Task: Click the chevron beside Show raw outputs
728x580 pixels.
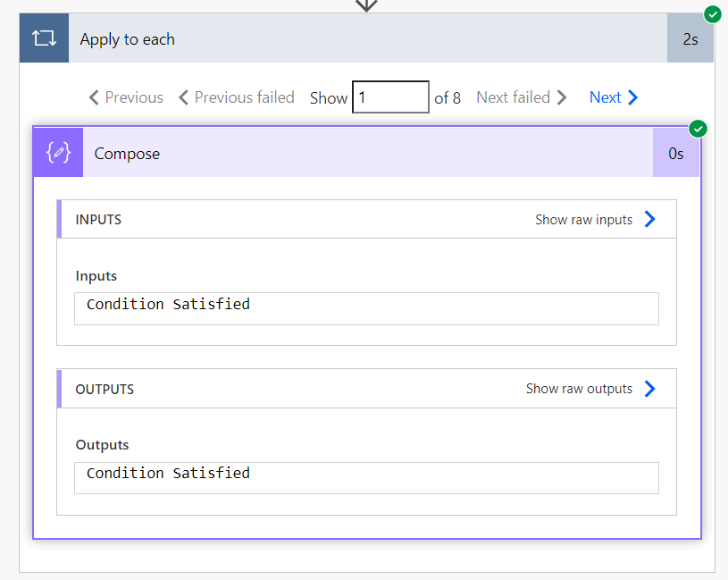Action: pos(649,389)
